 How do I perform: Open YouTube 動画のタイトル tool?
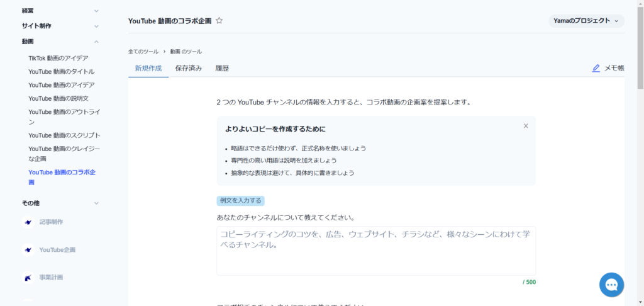[62, 72]
